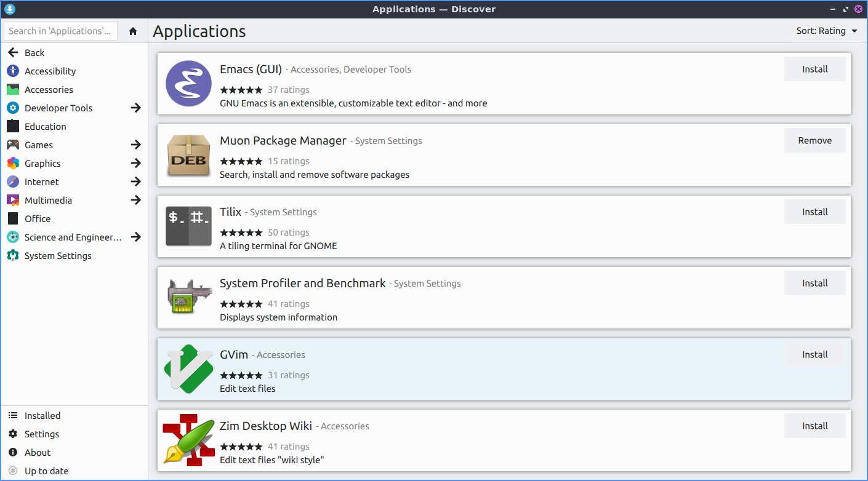The image size is (868, 481).
Task: Click the Home icon beside search
Action: pyautogui.click(x=133, y=31)
